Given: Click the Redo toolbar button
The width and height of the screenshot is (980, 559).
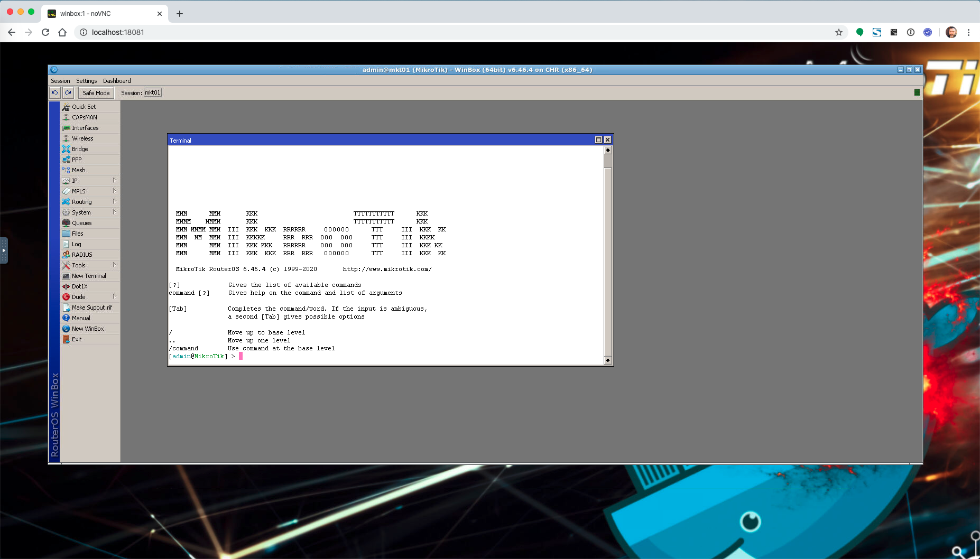Looking at the screenshot, I should tap(68, 92).
